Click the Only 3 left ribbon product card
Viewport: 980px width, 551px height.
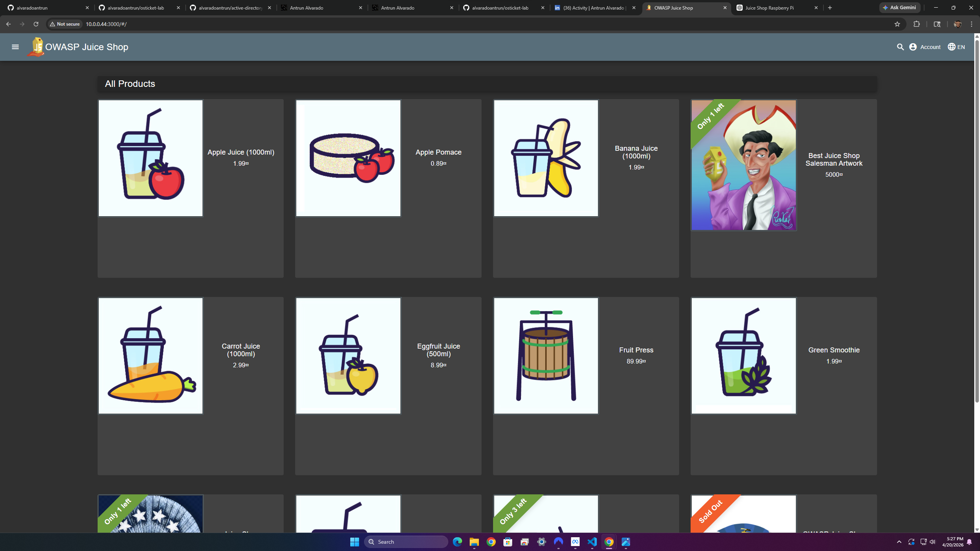tap(586, 514)
